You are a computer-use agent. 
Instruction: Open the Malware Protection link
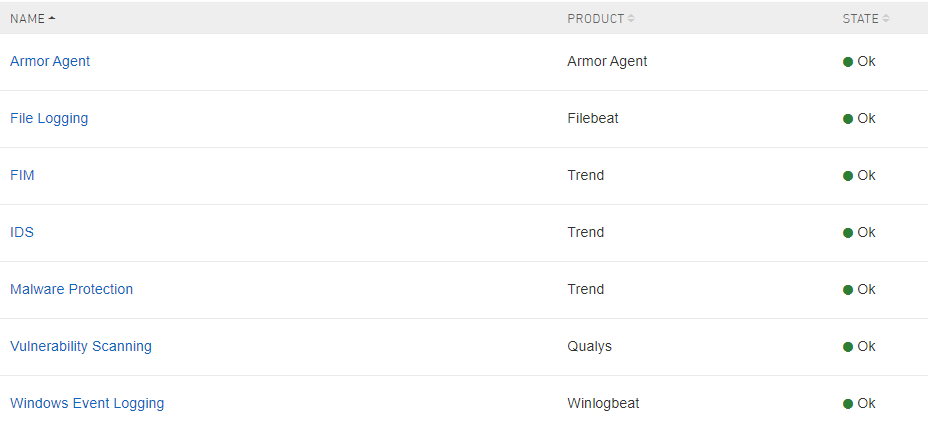click(x=71, y=290)
